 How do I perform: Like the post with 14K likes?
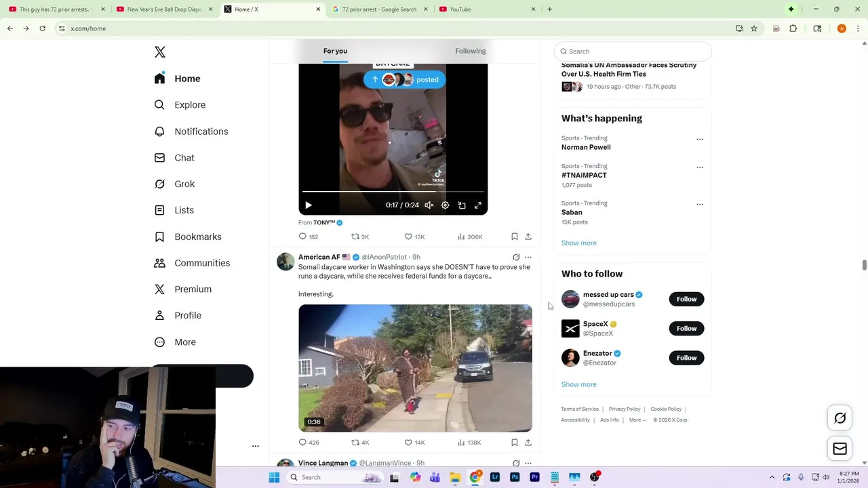click(414, 443)
